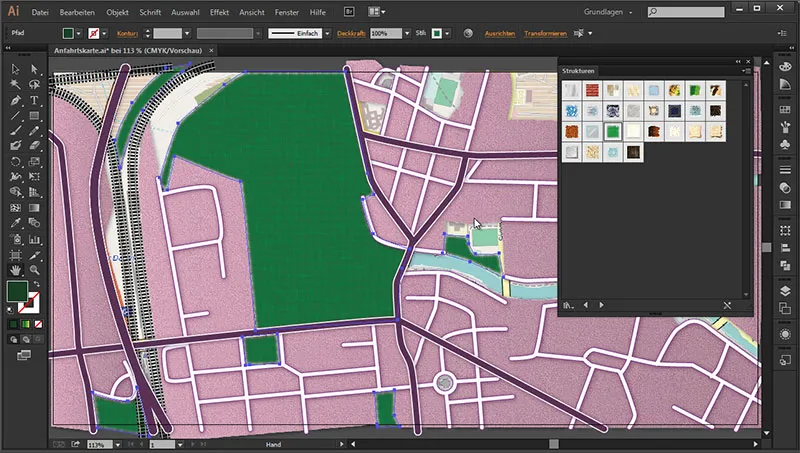The image size is (800, 453).
Task: Select the Pencil tool
Action: (34, 131)
